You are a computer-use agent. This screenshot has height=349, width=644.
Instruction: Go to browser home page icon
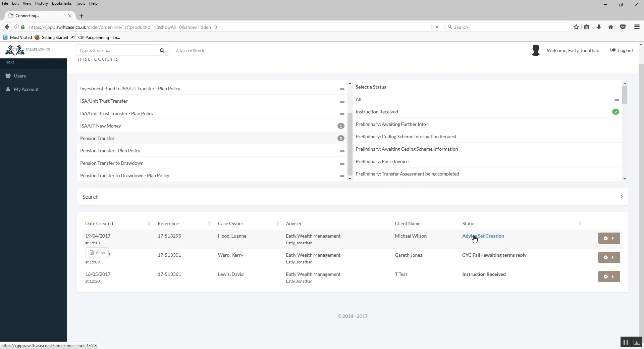tap(611, 27)
